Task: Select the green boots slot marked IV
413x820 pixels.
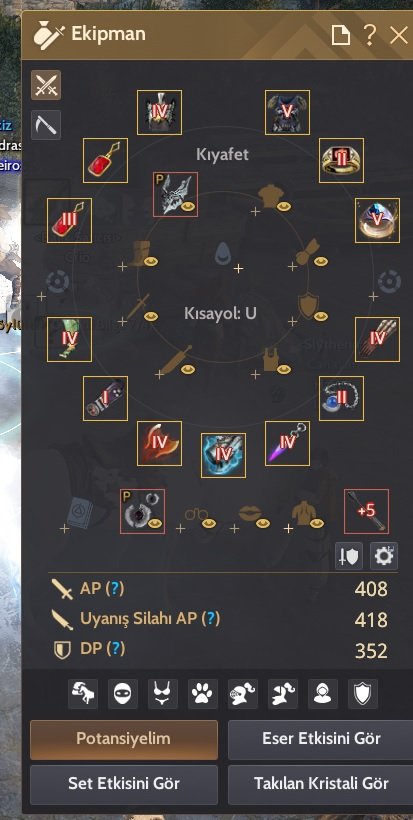Action: pos(70,339)
